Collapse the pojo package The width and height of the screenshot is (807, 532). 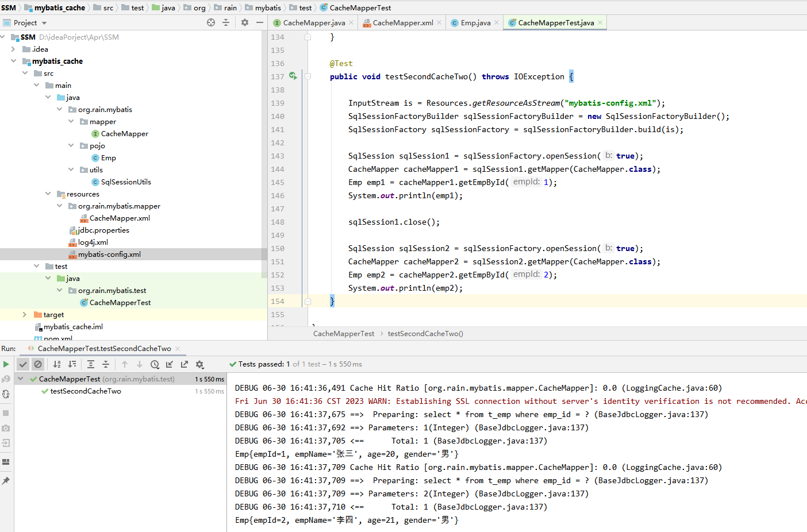(71, 145)
